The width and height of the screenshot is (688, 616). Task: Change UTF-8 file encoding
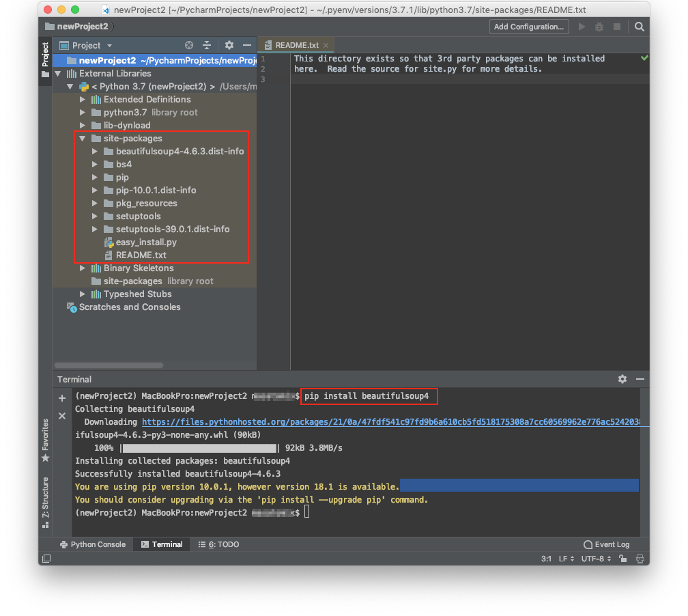(x=596, y=559)
